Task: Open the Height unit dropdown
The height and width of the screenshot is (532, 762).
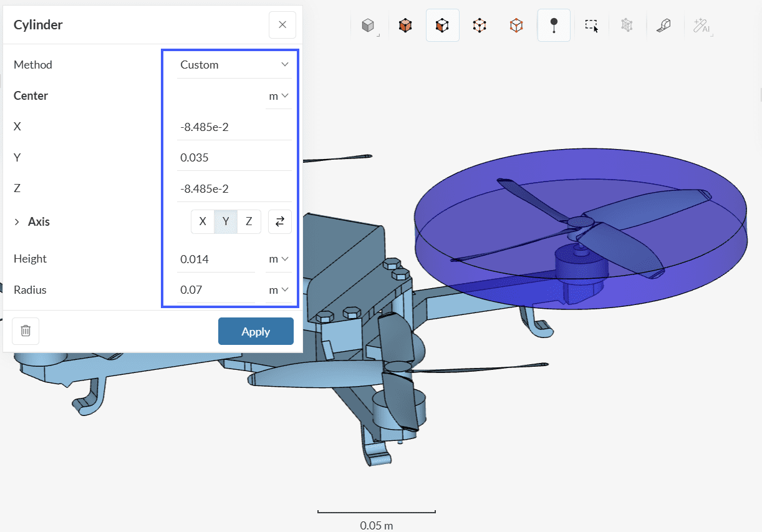Action: [x=278, y=259]
